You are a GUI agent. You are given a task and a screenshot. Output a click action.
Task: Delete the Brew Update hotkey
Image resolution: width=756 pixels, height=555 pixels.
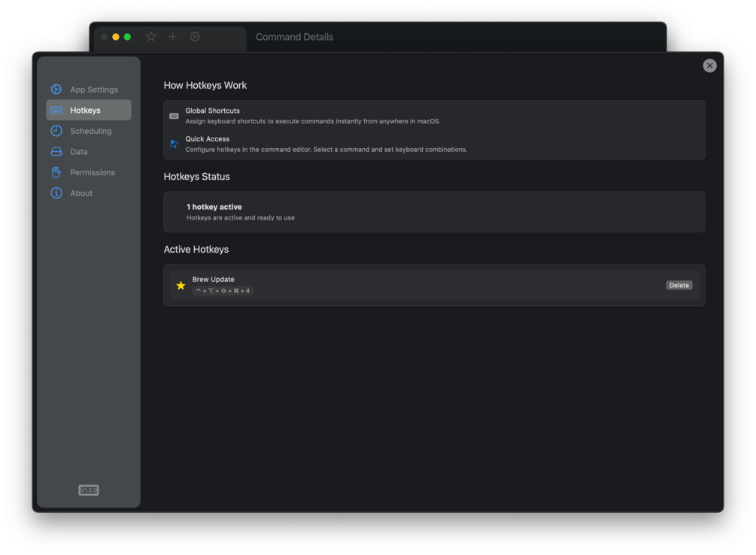pyautogui.click(x=679, y=286)
